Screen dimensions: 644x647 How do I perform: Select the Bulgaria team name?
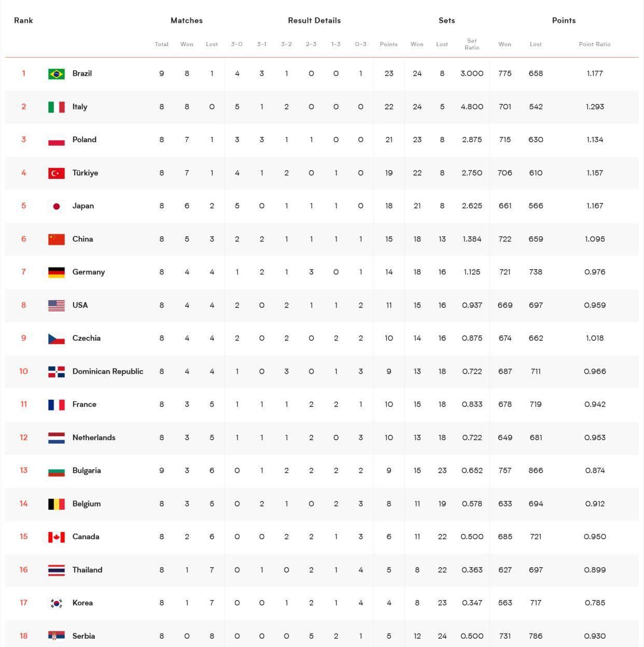(87, 471)
